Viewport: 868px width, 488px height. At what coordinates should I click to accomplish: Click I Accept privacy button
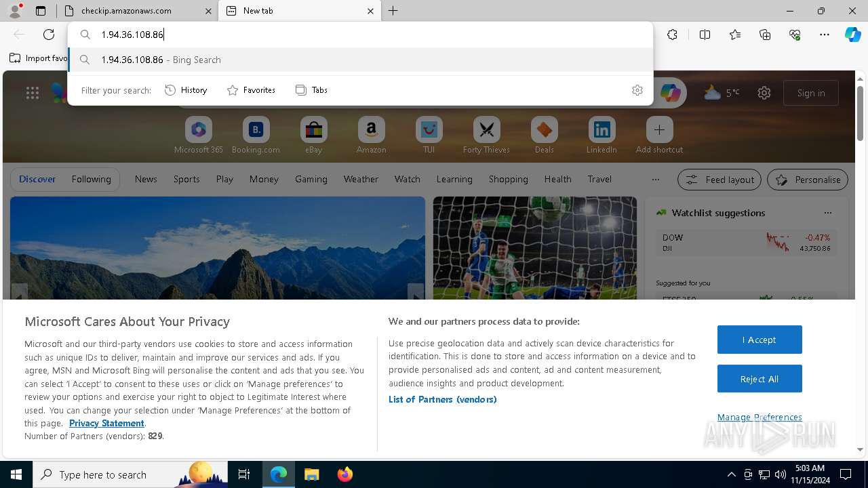point(759,340)
